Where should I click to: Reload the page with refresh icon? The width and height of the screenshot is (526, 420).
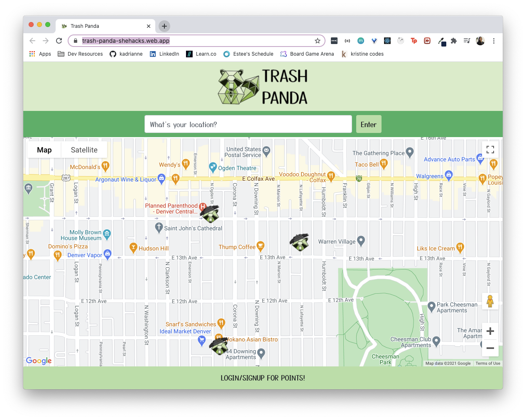pos(59,41)
